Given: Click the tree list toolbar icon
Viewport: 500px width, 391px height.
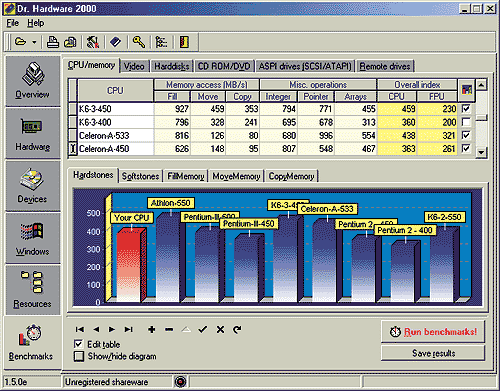Looking at the screenshot, I should tap(161, 42).
